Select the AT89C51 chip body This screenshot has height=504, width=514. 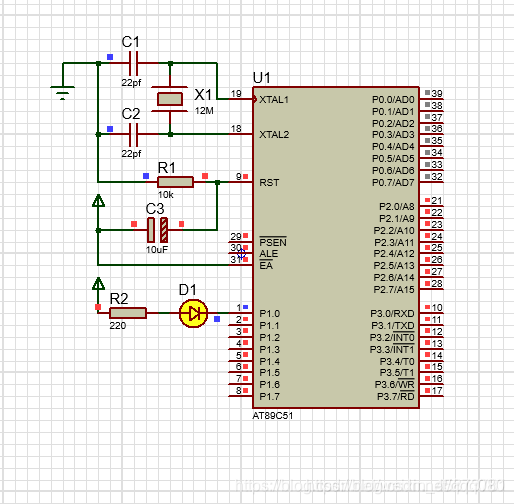[x=336, y=248]
